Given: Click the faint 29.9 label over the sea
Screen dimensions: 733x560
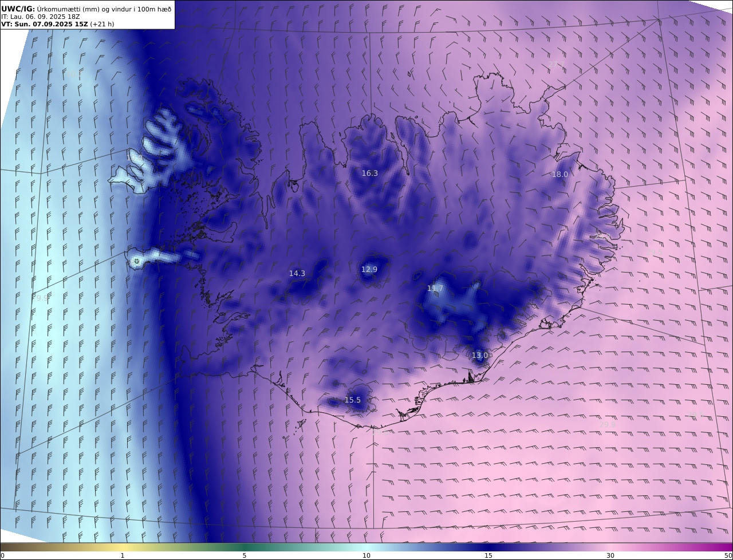Looking at the screenshot, I should click(x=608, y=424).
